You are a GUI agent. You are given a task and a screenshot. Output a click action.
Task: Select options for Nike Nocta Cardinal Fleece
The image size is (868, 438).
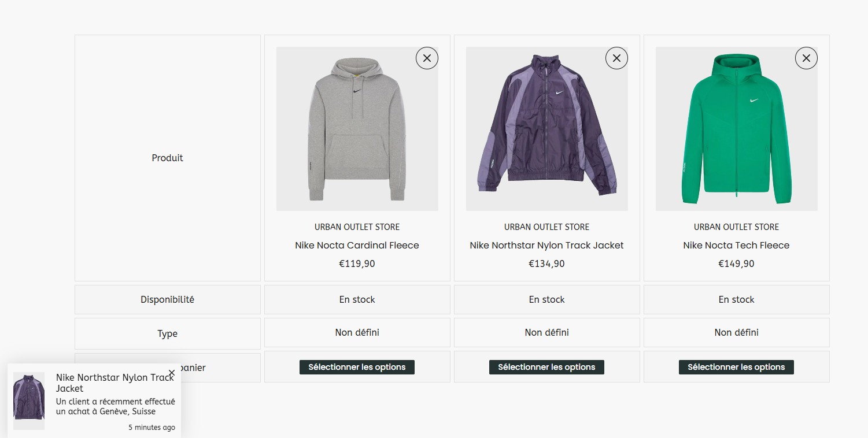tap(357, 367)
